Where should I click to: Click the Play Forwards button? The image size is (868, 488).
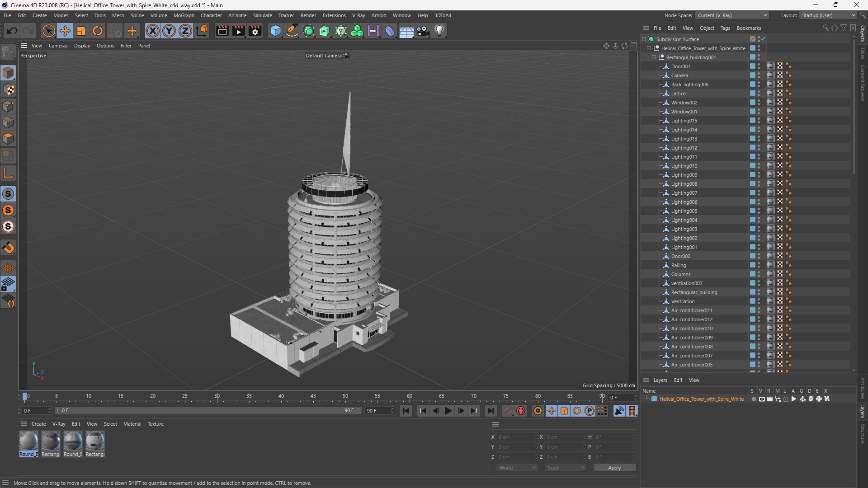coord(448,411)
